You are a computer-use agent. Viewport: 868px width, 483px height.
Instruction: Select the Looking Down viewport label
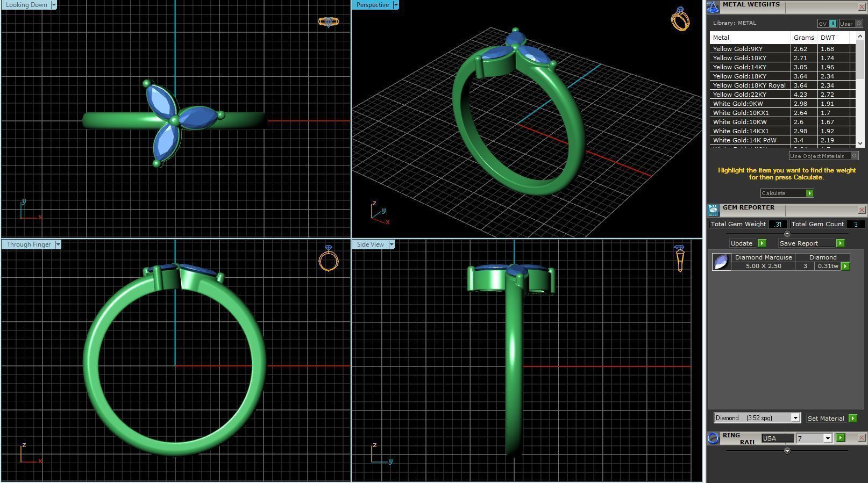pyautogui.click(x=26, y=5)
